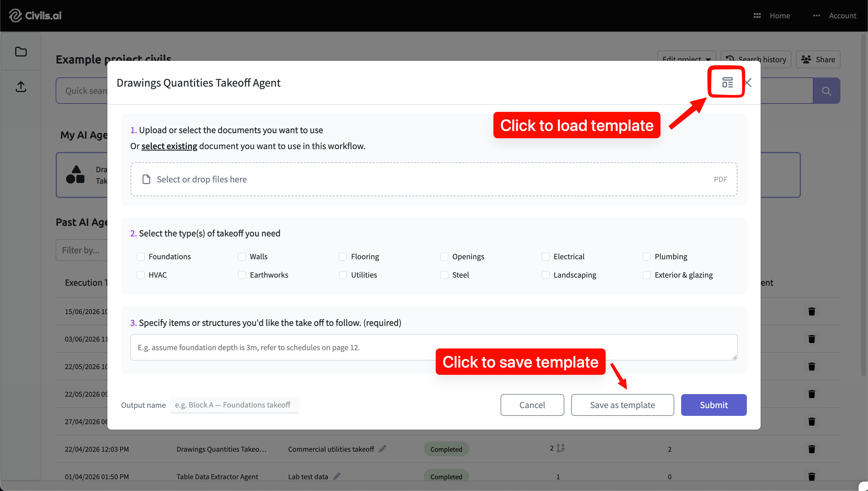Click the Quick search field
This screenshot has height=491, width=868.
82,91
